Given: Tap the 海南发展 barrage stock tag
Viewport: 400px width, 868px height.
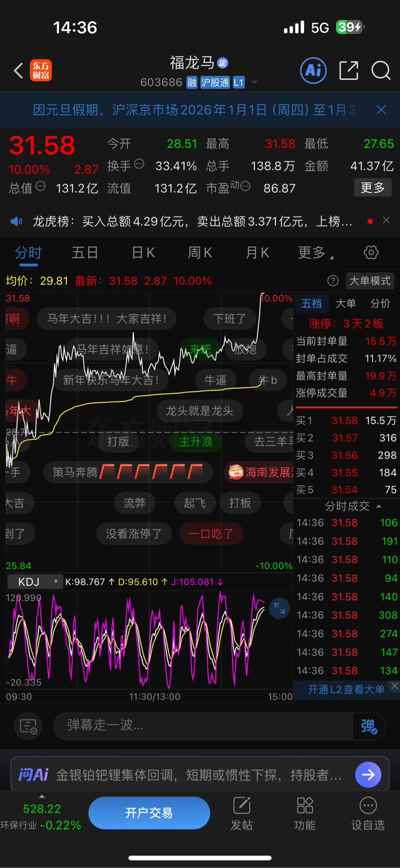Looking at the screenshot, I should (x=259, y=472).
